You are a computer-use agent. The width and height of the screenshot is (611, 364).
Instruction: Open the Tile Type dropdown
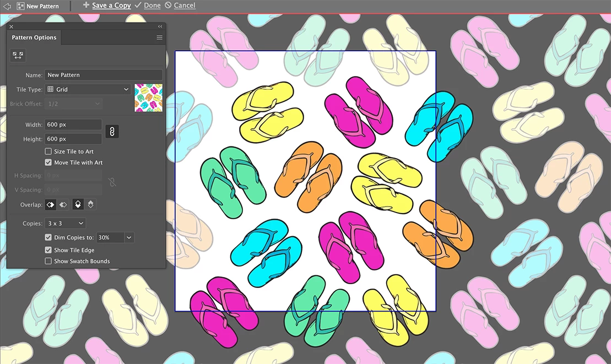click(x=88, y=89)
